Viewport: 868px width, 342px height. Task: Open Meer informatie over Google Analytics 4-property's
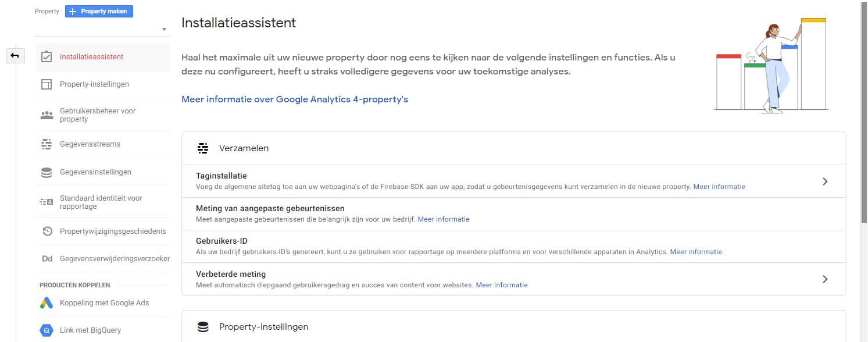(x=295, y=99)
